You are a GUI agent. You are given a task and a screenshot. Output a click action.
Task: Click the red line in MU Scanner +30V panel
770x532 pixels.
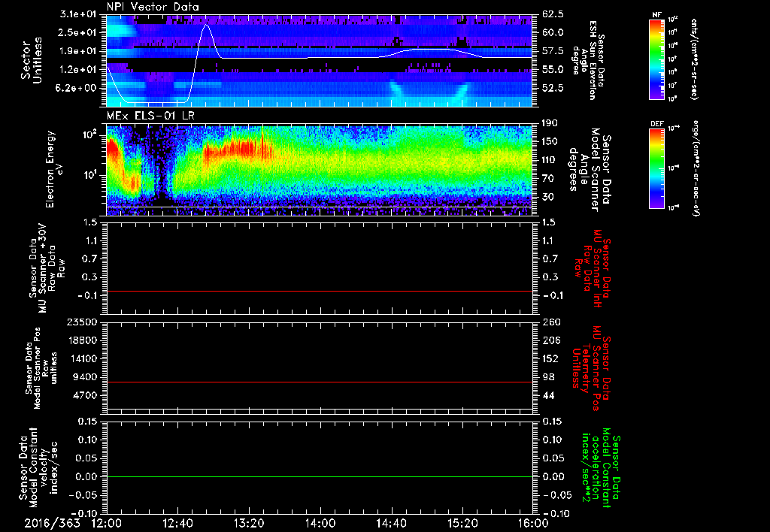[320, 291]
